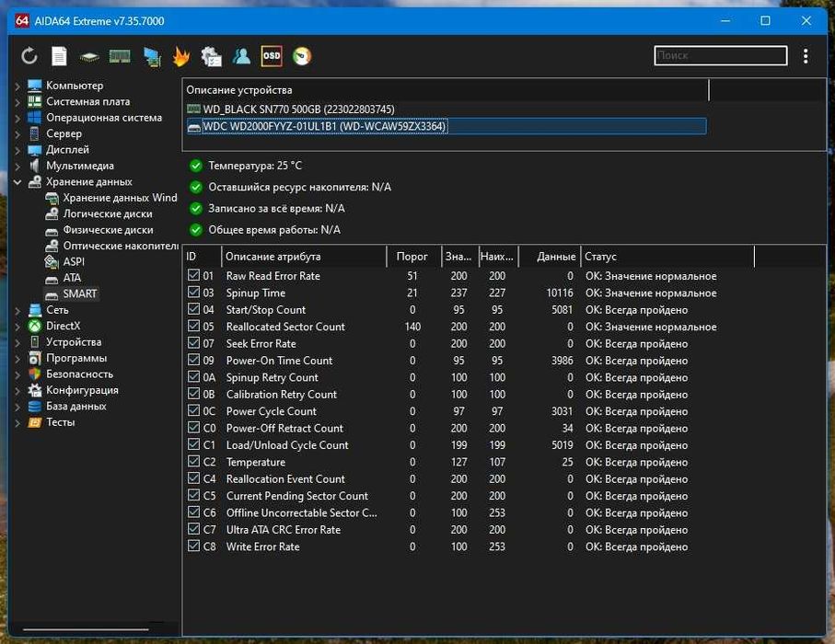The height and width of the screenshot is (644, 835).
Task: Click the AIDA64 app logo icon
Action: pos(22,21)
